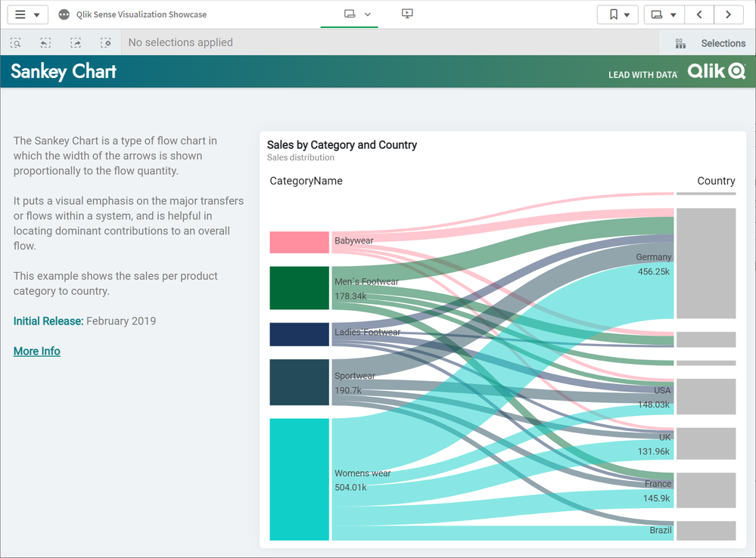Click the 504.01k Womens wear value

350,488
